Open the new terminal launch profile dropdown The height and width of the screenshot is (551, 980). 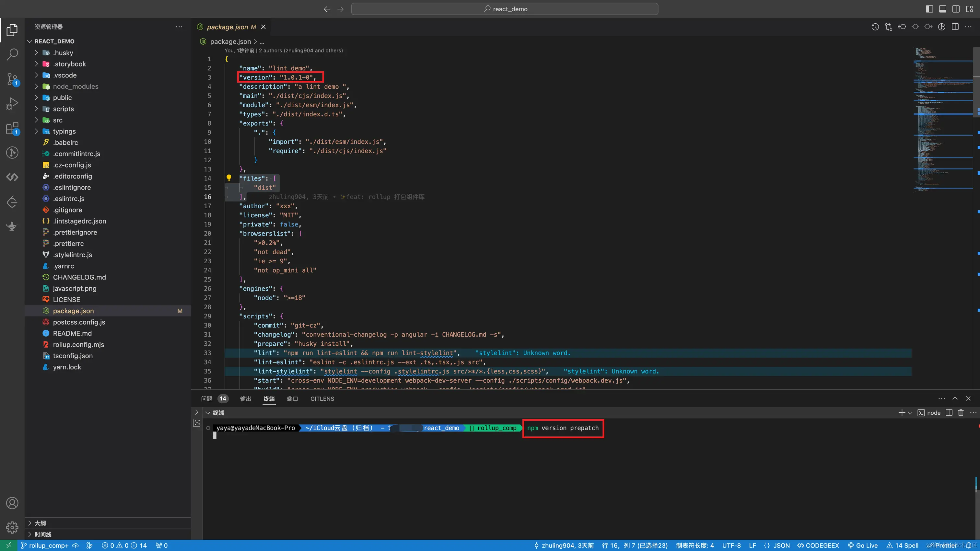coord(910,413)
